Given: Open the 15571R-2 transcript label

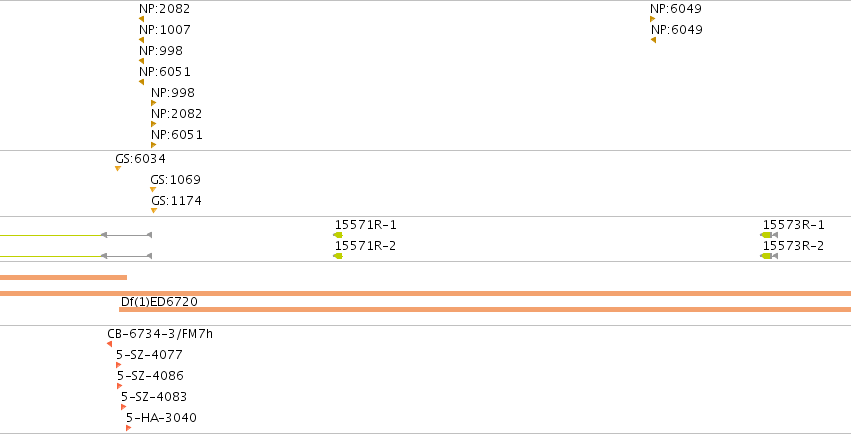Looking at the screenshot, I should pyautogui.click(x=365, y=246).
